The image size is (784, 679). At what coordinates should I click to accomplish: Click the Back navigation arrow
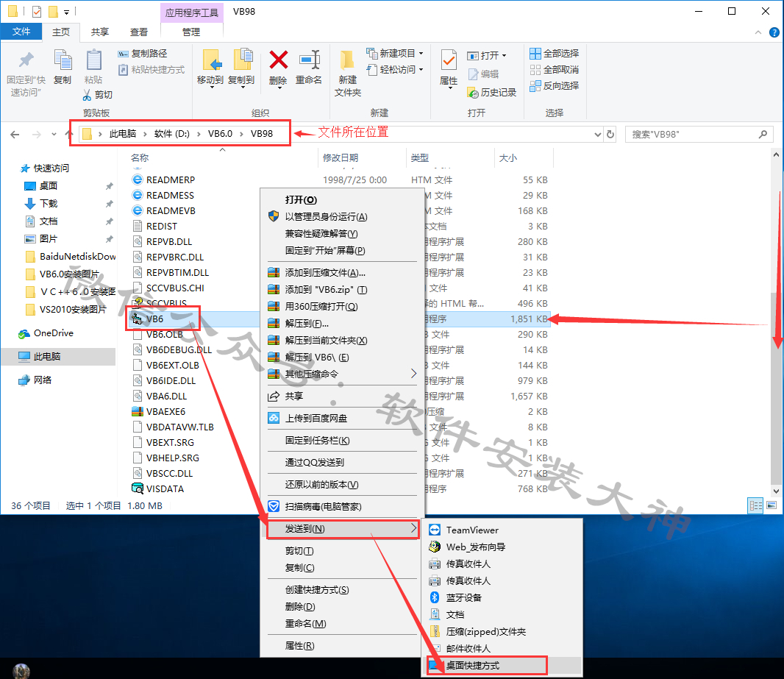point(15,134)
